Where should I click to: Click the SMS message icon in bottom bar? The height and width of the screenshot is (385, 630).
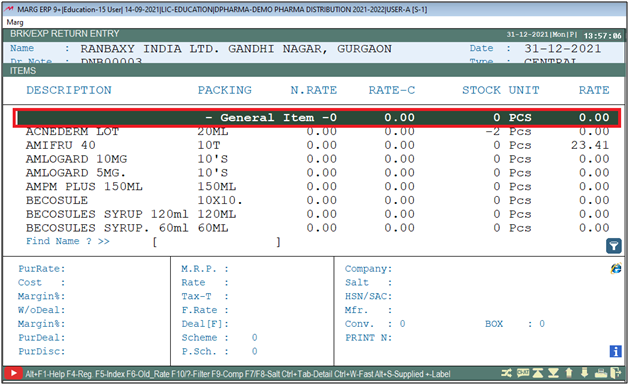pos(522,373)
